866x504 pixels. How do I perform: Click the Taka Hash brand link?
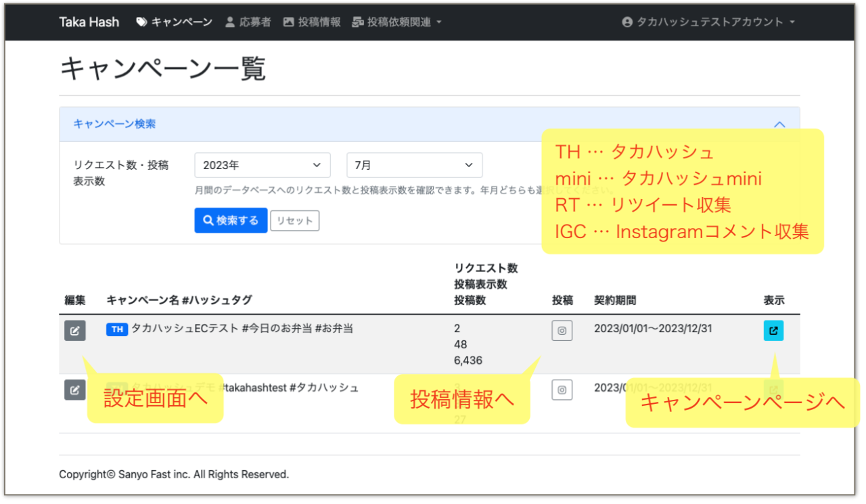pyautogui.click(x=89, y=22)
